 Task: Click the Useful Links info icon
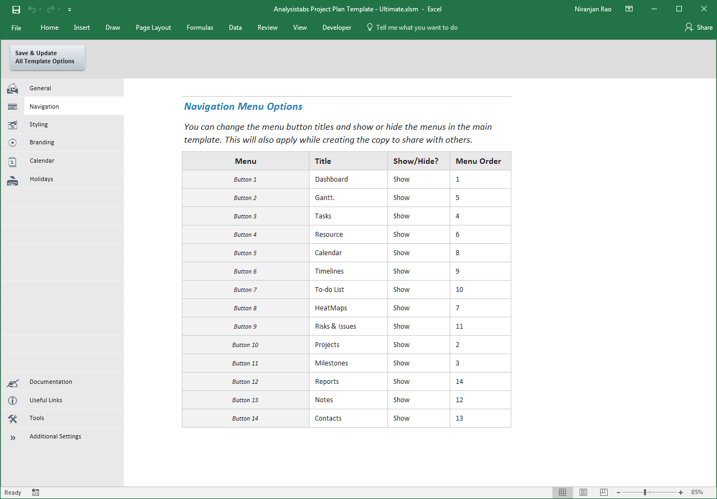coord(12,401)
